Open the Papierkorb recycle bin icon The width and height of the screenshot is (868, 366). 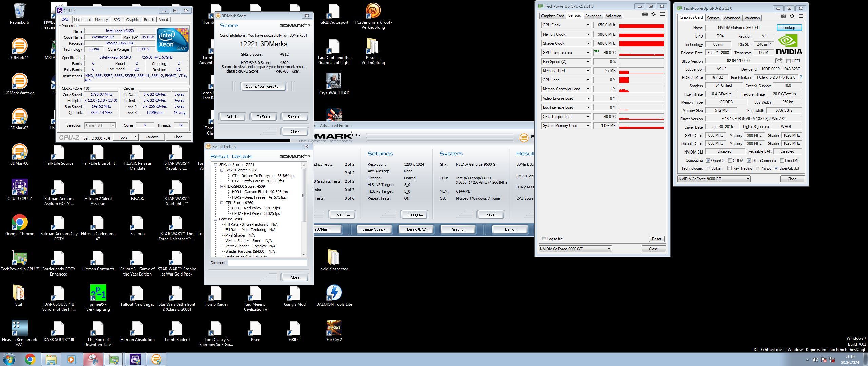point(20,14)
